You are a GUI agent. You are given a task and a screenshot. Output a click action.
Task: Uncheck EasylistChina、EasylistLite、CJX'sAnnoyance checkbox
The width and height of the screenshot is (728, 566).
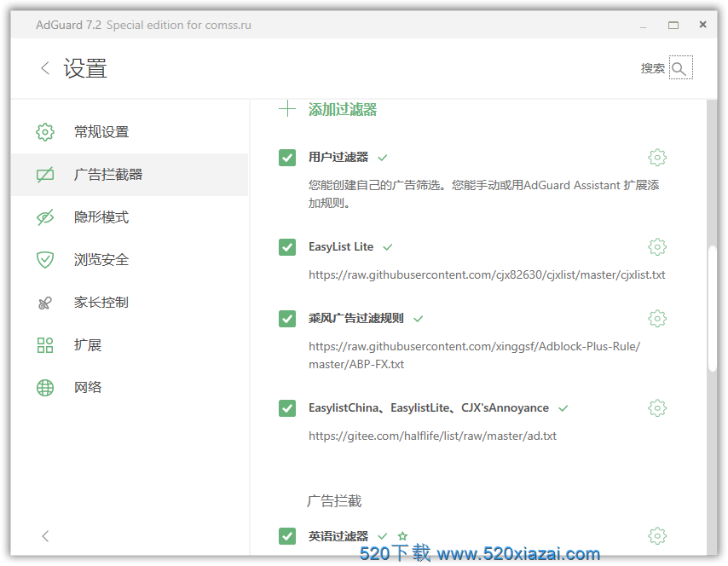[x=287, y=408]
